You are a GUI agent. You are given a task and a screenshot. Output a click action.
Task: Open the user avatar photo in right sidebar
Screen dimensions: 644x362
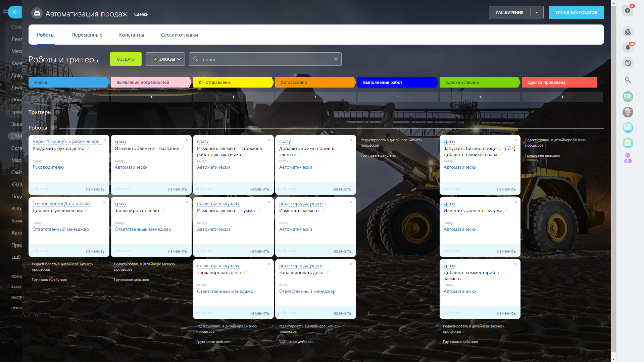coord(628,112)
